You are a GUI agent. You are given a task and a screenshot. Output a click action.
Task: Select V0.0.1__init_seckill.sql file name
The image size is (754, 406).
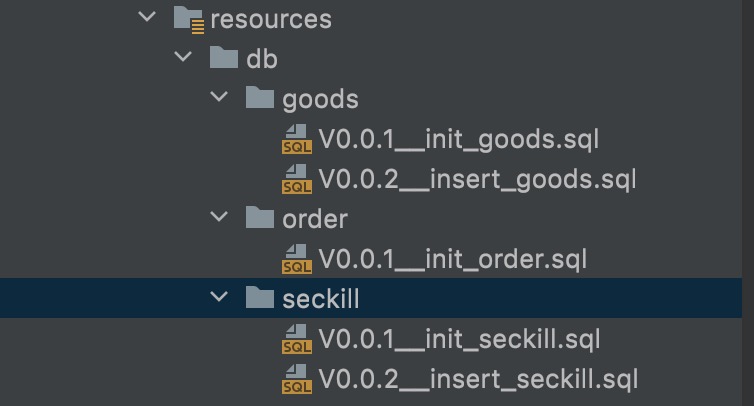(459, 340)
